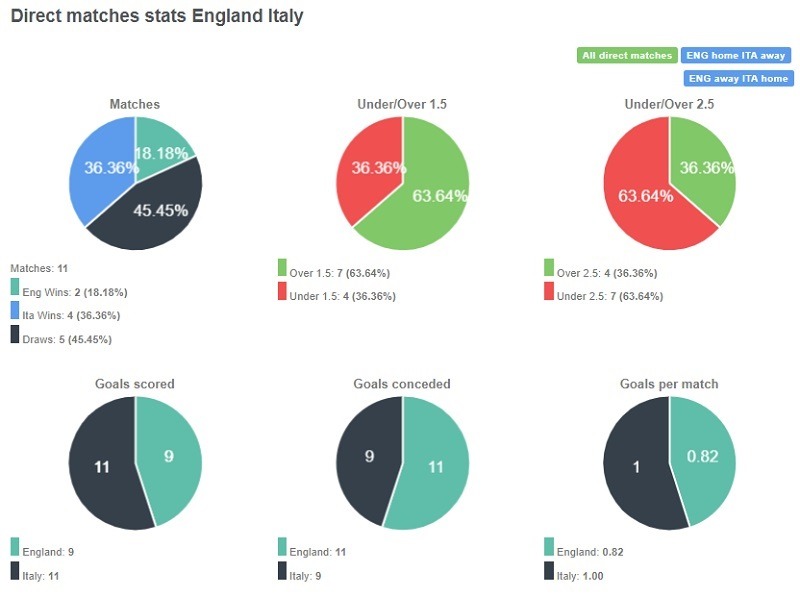Switch to ENG away ITA home filter
Viewport: 800px width, 597px height.
point(738,78)
